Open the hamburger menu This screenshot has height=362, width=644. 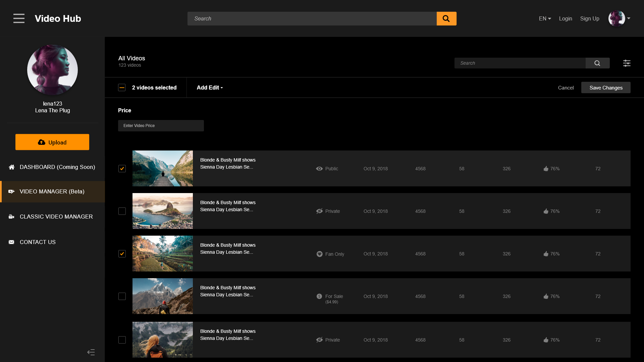(x=19, y=18)
